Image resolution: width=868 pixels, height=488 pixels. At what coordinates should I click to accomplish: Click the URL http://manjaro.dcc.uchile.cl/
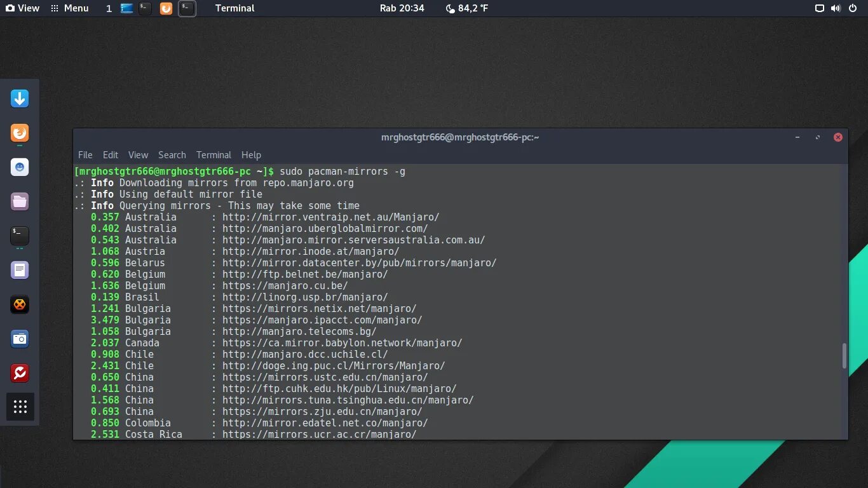(305, 355)
